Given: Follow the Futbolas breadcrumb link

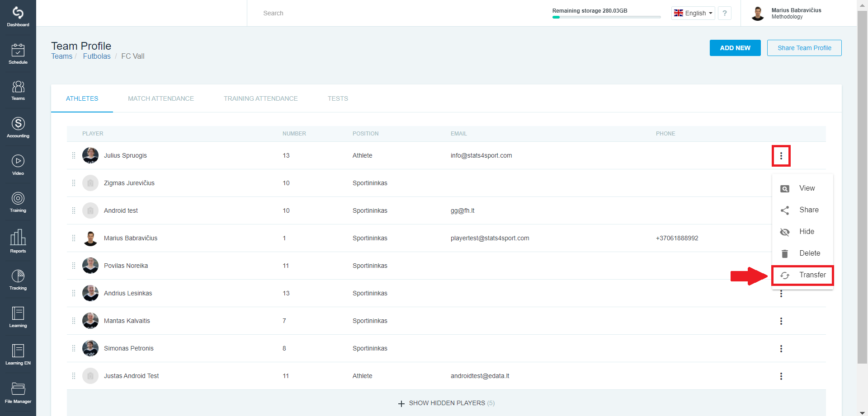Looking at the screenshot, I should point(97,56).
